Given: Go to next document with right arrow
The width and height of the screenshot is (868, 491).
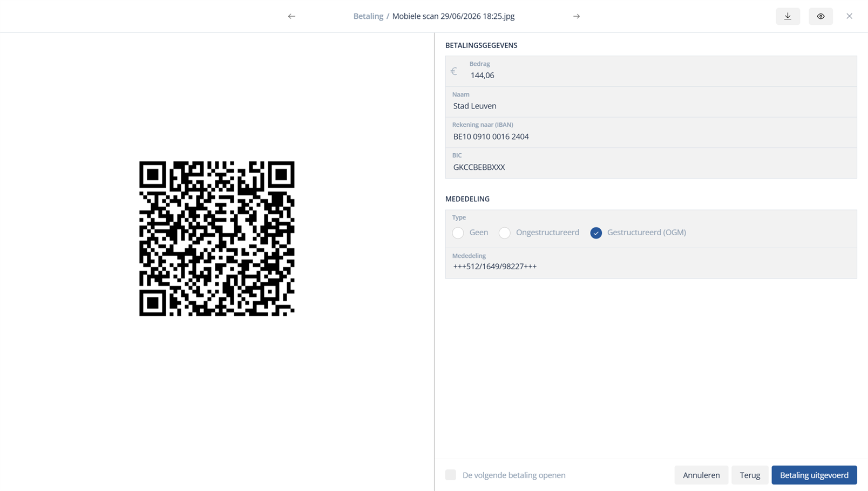Looking at the screenshot, I should [x=577, y=16].
